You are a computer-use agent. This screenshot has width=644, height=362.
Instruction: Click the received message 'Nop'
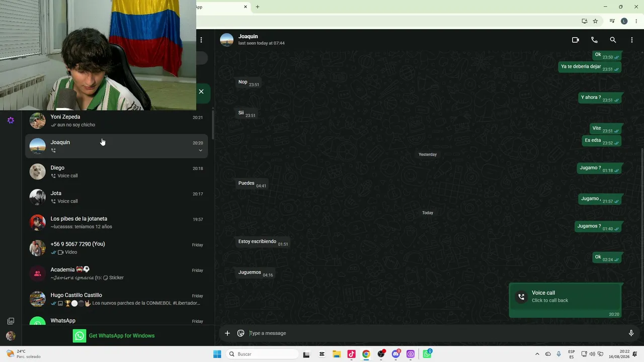pyautogui.click(x=249, y=82)
